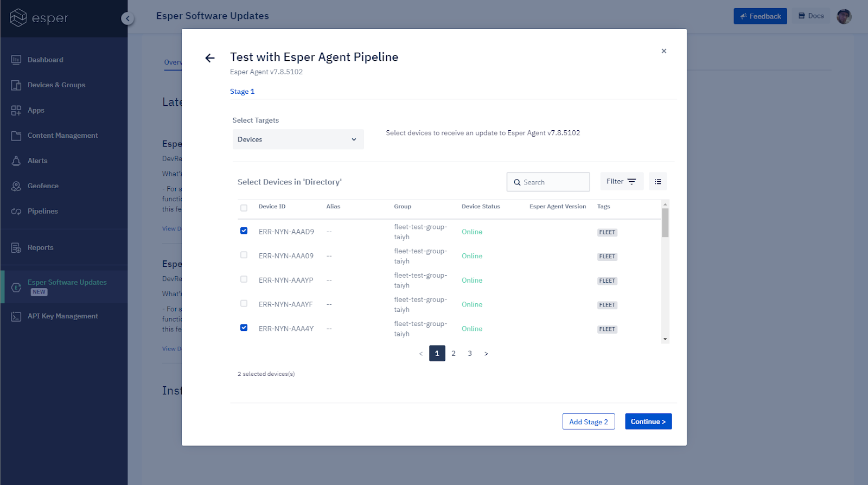Click the FLEET tag on ERR-NYN-AAA4Y row
Image resolution: width=868 pixels, height=485 pixels.
[x=607, y=329]
